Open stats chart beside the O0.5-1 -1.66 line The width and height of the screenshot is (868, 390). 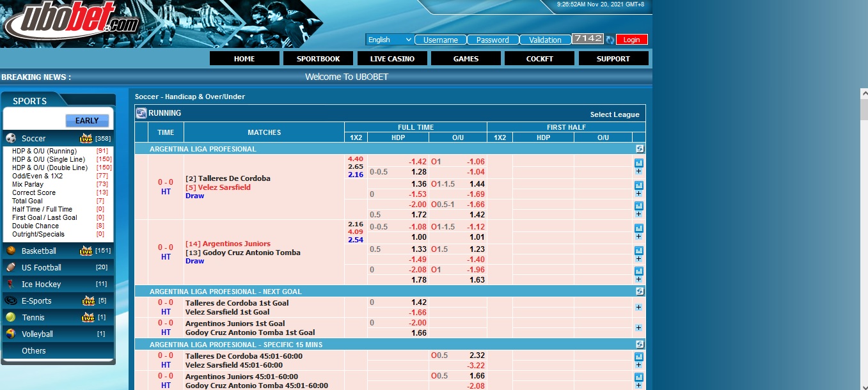[x=638, y=206]
